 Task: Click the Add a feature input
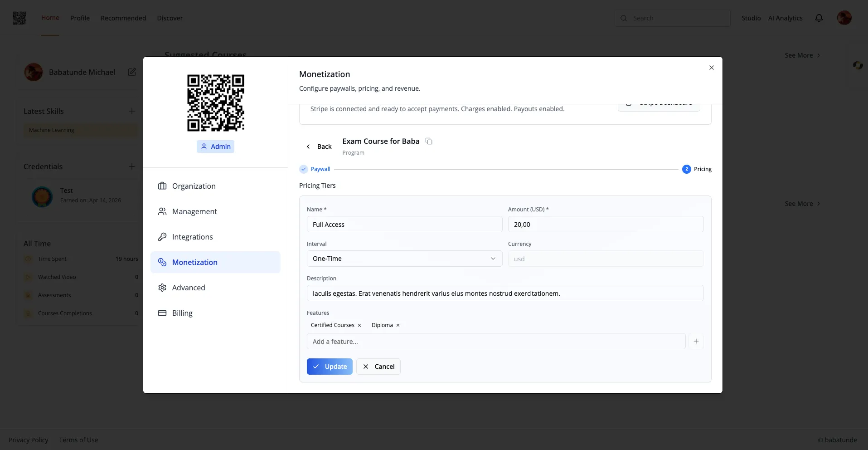coord(496,341)
